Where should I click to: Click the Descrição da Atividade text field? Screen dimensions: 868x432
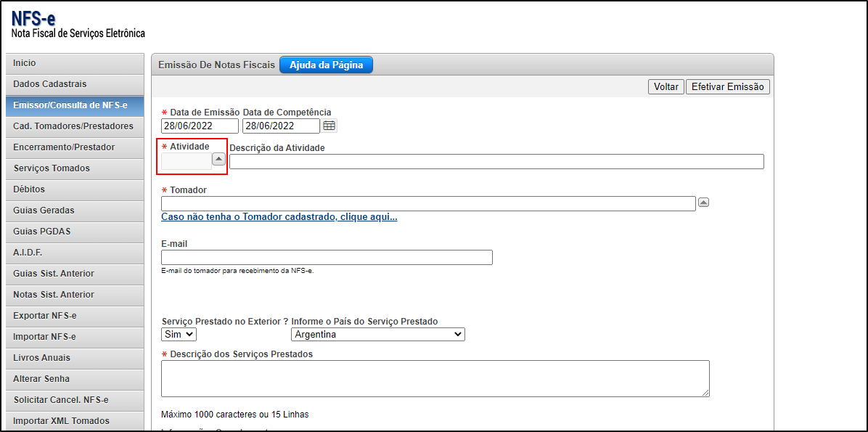click(x=496, y=161)
